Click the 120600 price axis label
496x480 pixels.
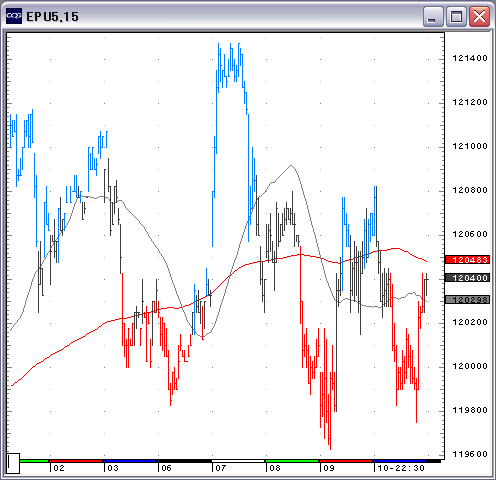470,234
